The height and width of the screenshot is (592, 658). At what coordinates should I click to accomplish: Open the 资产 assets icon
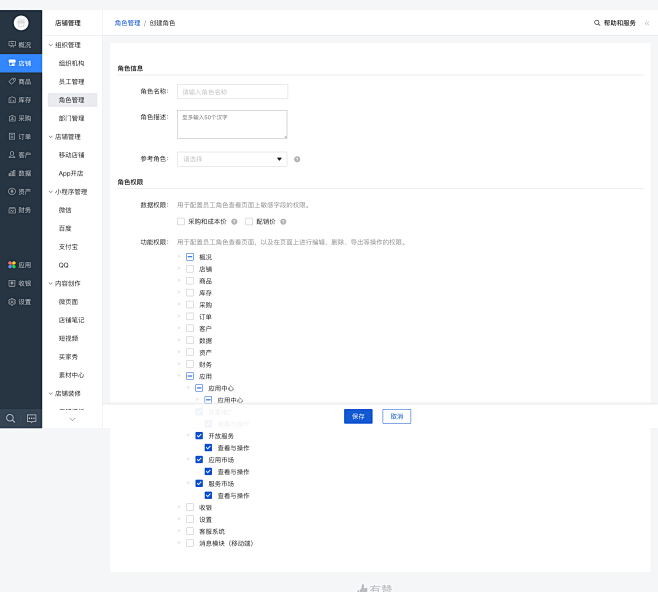tap(12, 191)
